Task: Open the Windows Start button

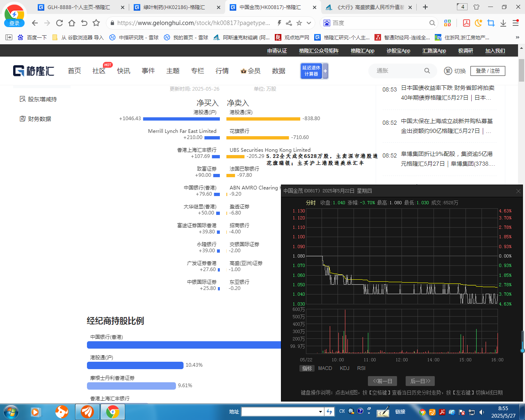Action: tap(10, 411)
